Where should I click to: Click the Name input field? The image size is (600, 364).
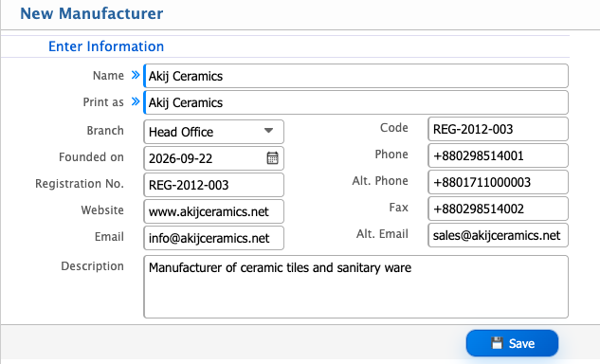point(355,76)
